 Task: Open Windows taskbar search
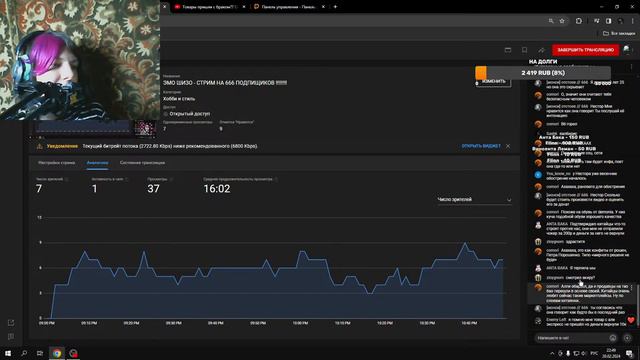24,353
